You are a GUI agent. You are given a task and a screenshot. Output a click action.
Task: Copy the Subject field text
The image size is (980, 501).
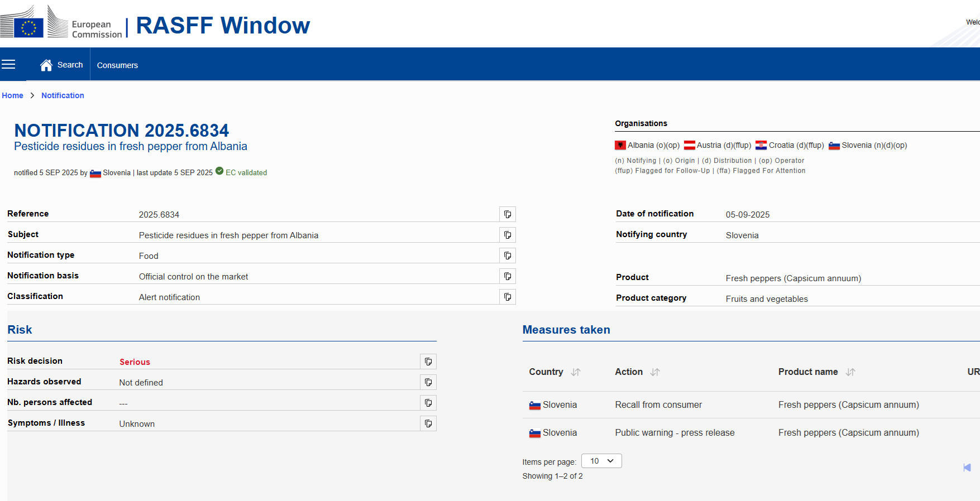point(507,235)
